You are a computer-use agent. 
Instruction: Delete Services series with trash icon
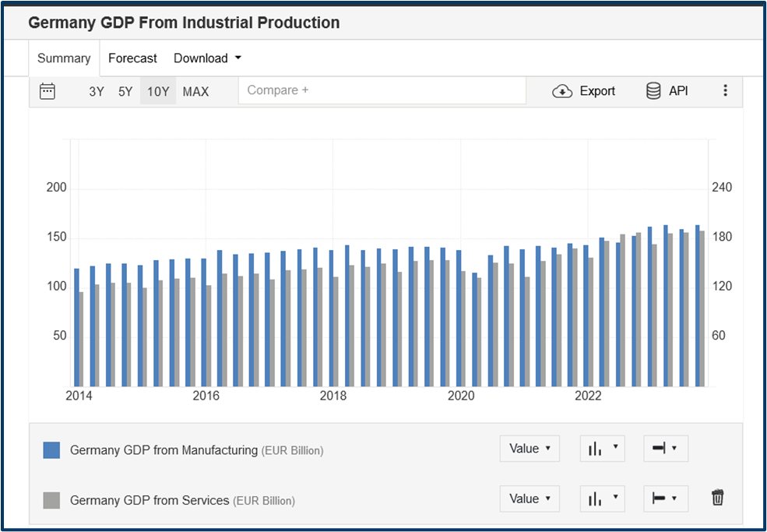[x=717, y=498]
